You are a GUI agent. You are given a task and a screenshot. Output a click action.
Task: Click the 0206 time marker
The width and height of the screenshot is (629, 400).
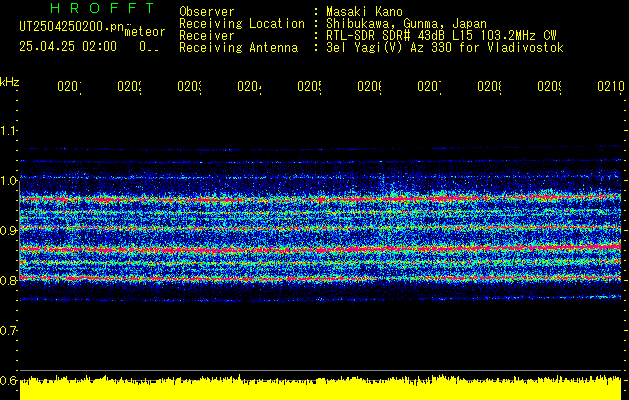click(369, 86)
